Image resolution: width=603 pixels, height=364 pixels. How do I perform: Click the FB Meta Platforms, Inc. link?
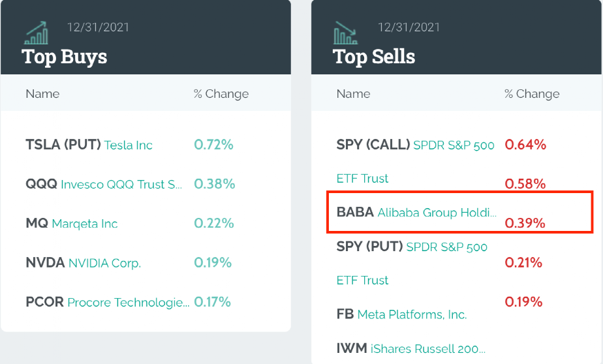(x=401, y=314)
